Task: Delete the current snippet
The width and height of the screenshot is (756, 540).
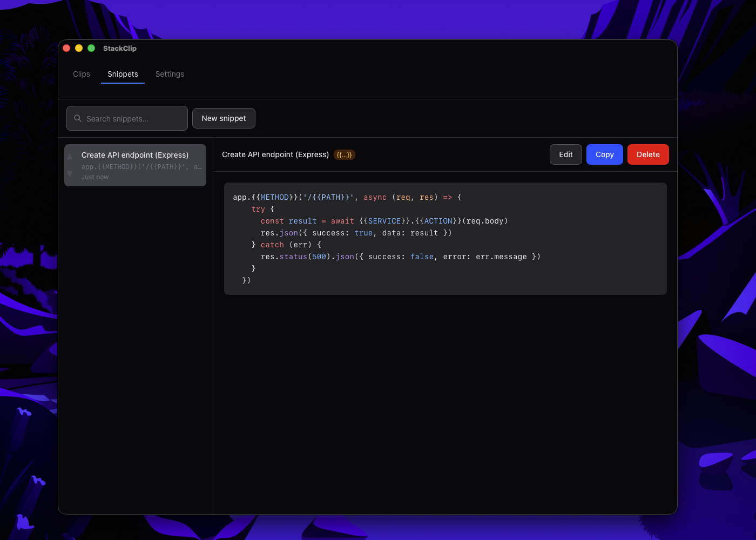Action: tap(648, 154)
